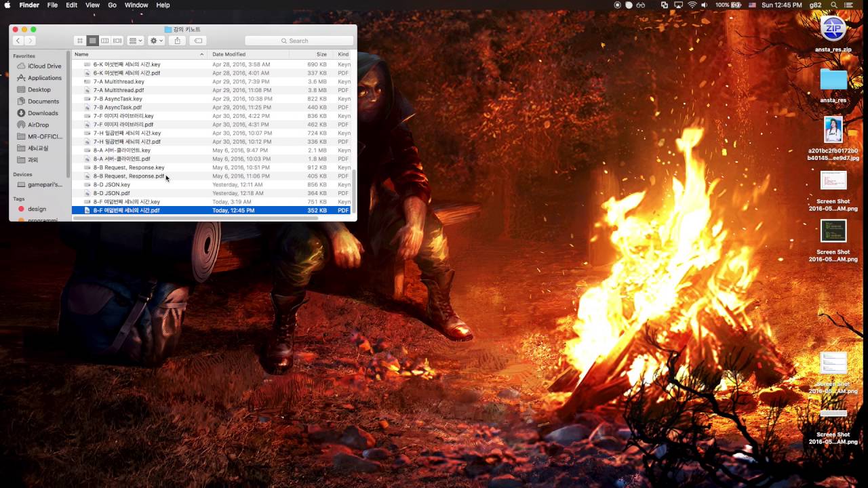Screen dimensions: 868x488
Task: Open the volume menu bar icon
Action: (705, 5)
